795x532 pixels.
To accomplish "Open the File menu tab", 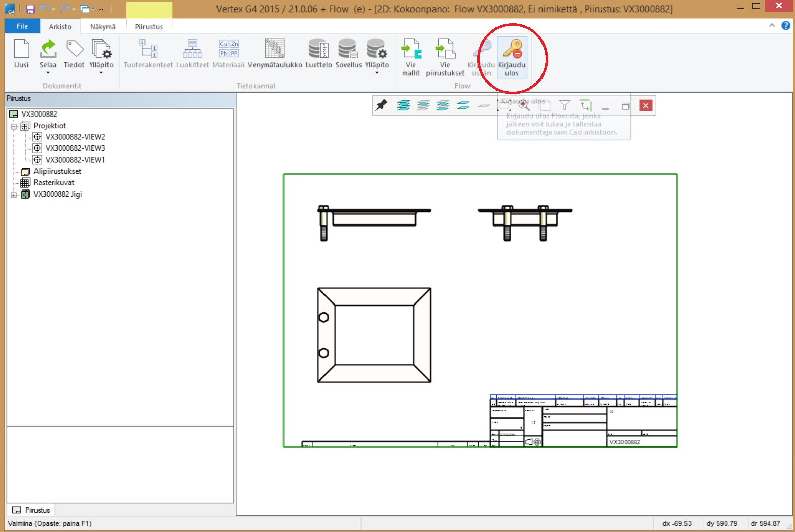I will click(x=22, y=26).
